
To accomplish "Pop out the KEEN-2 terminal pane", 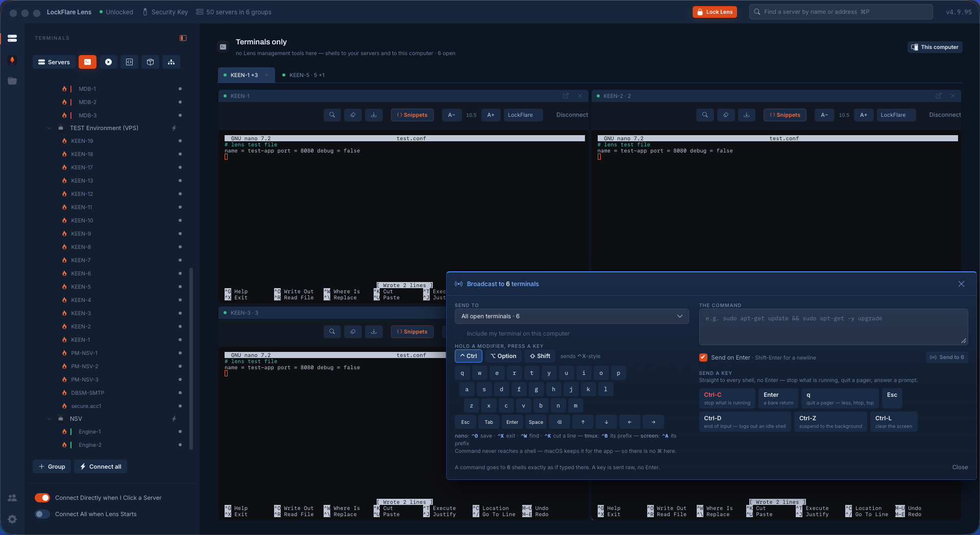I will [x=939, y=96].
